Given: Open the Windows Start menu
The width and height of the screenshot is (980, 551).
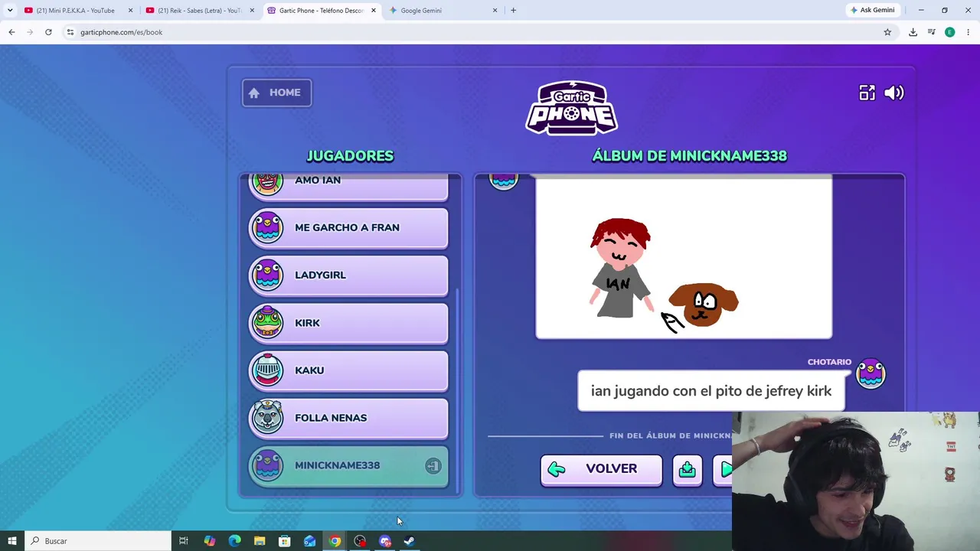Looking at the screenshot, I should (11, 541).
